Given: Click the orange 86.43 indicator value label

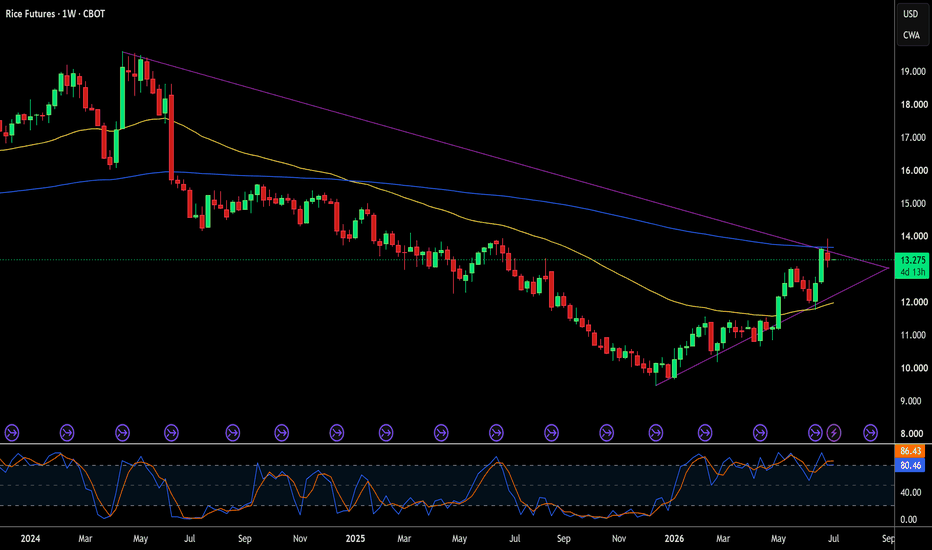Looking at the screenshot, I should point(910,451).
